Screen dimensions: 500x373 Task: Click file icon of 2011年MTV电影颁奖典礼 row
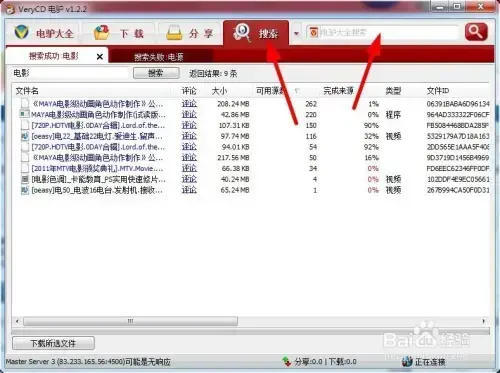(25, 168)
